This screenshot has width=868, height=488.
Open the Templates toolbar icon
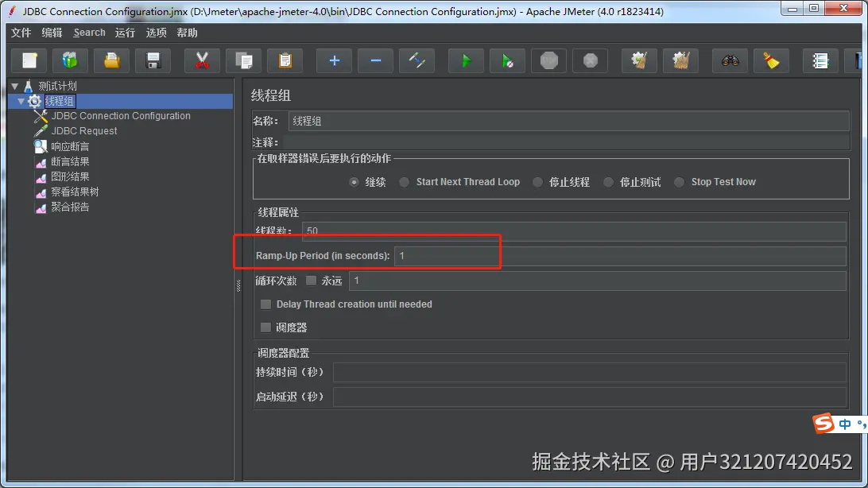click(x=70, y=60)
